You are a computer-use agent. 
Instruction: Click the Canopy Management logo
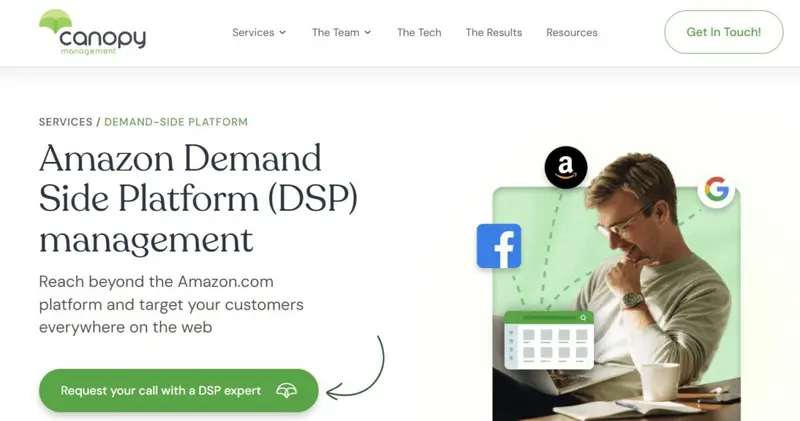tap(92, 32)
